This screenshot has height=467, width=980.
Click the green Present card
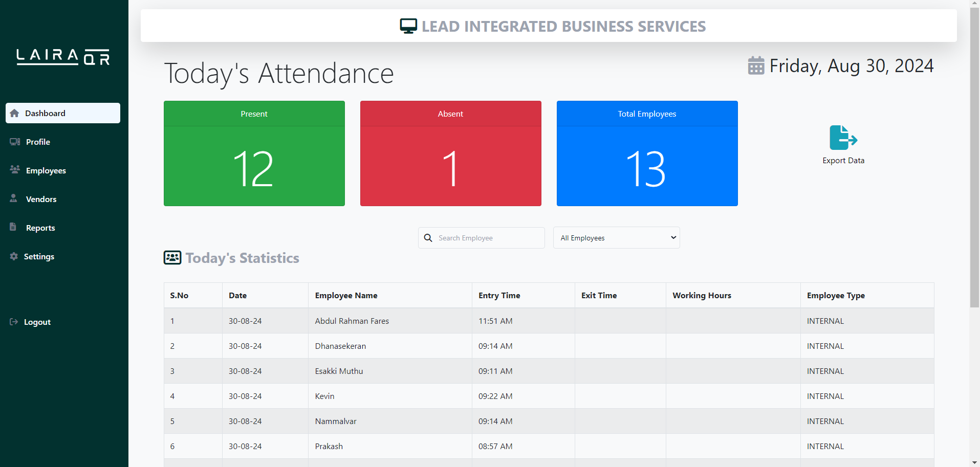pyautogui.click(x=254, y=153)
